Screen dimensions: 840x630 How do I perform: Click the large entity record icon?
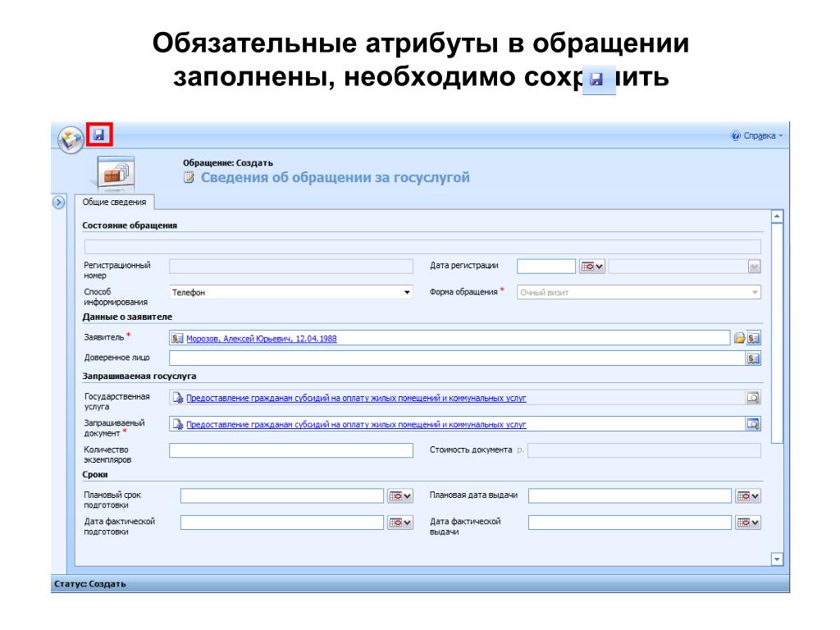coord(116,173)
